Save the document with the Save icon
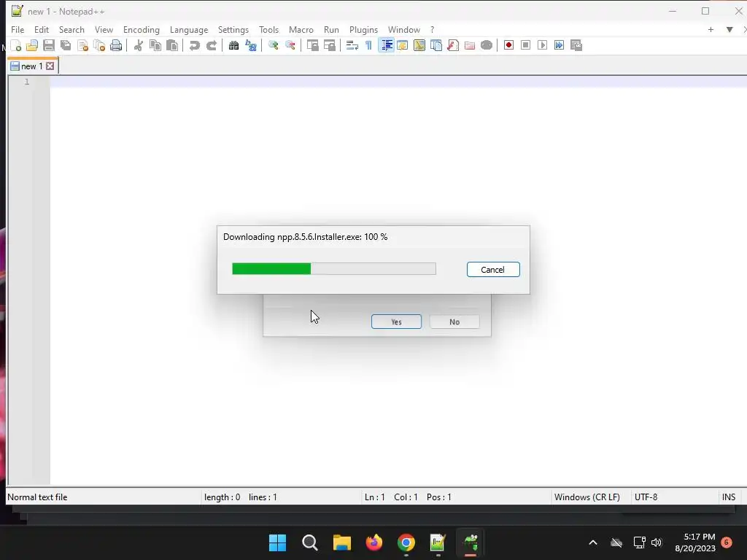Screen dimensions: 747x560 coord(49,46)
